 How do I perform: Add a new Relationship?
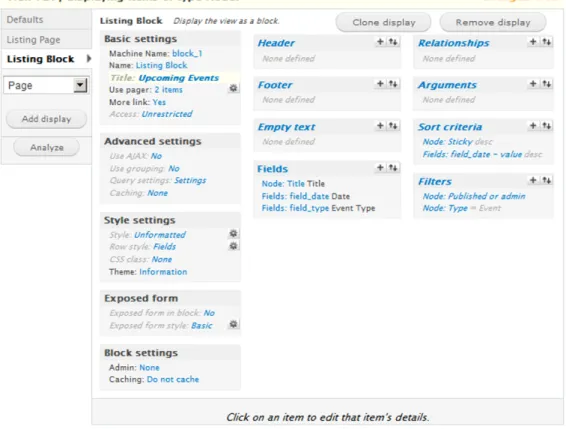pos(533,42)
